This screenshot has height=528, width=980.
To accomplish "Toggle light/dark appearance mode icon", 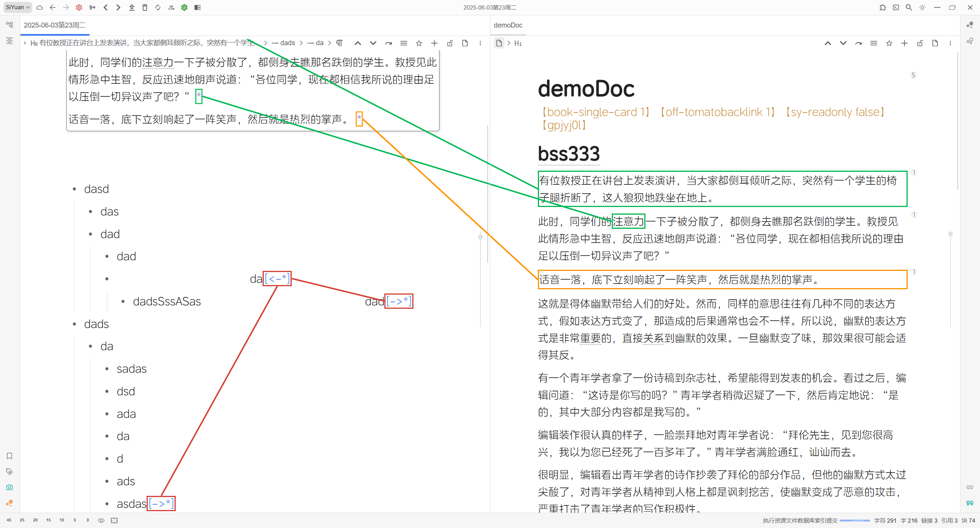I will 922,7.
